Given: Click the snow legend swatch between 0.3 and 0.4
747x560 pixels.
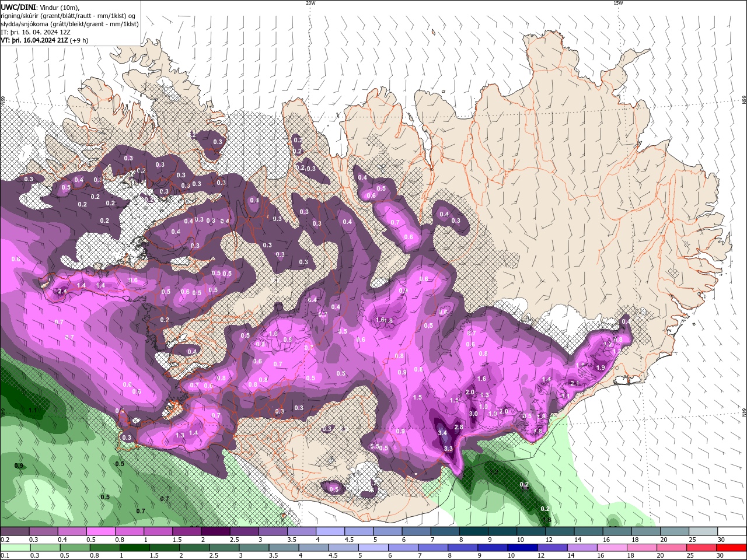Looking at the screenshot, I should (44, 531).
